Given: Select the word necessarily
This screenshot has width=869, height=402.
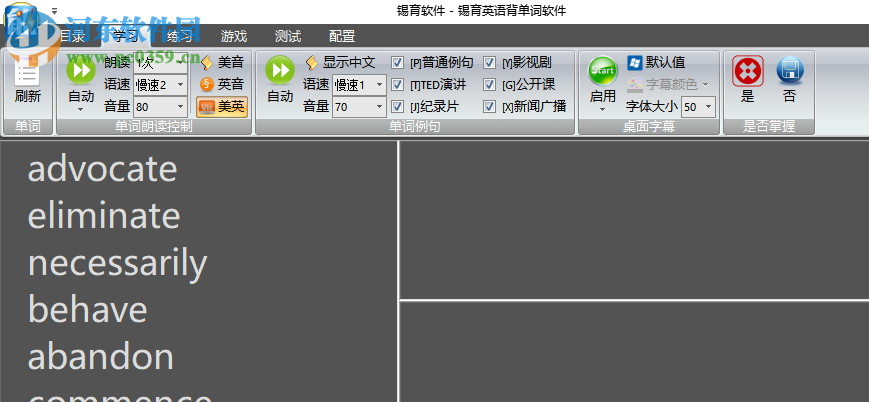Looking at the screenshot, I should coord(117,264).
